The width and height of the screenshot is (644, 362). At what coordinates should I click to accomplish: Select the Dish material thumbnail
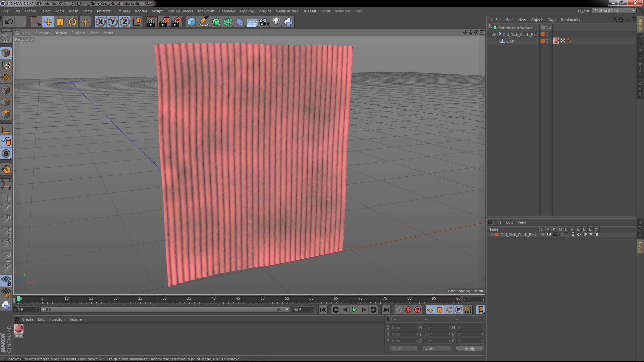(19, 329)
